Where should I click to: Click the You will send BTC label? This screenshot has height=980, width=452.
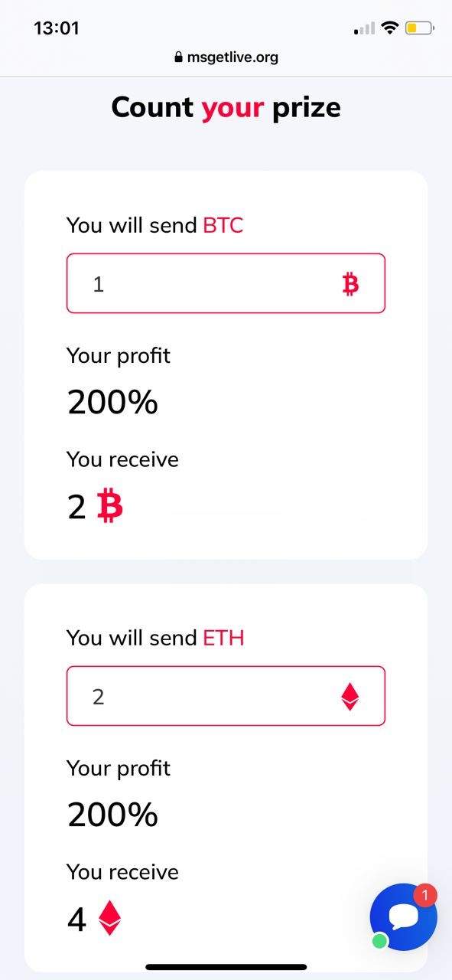[155, 225]
